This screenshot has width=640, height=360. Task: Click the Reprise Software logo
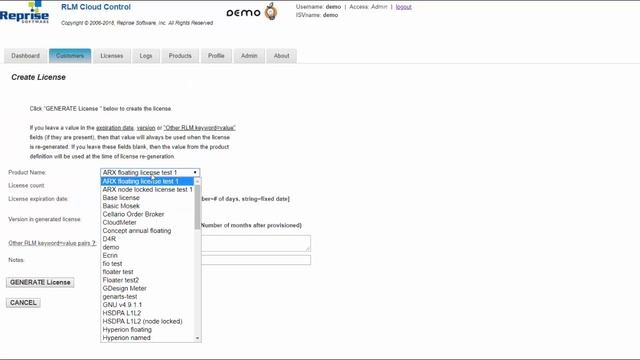coord(24,12)
